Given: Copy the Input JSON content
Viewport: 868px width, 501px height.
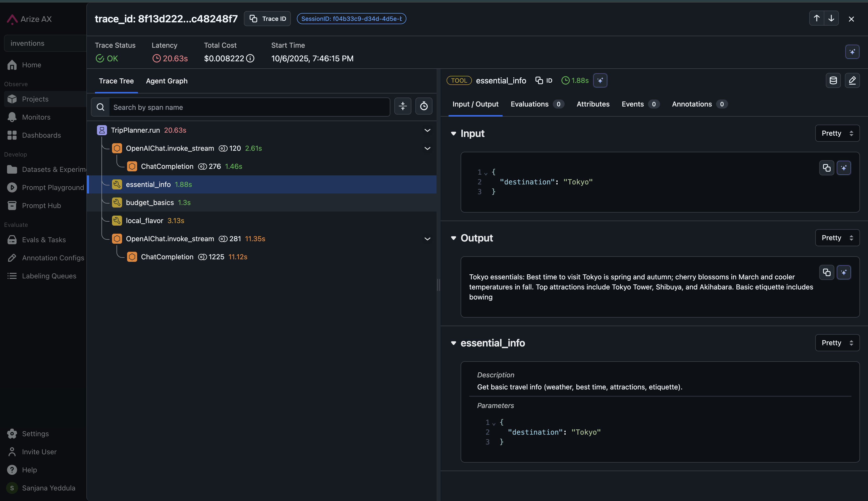Looking at the screenshot, I should click(826, 168).
